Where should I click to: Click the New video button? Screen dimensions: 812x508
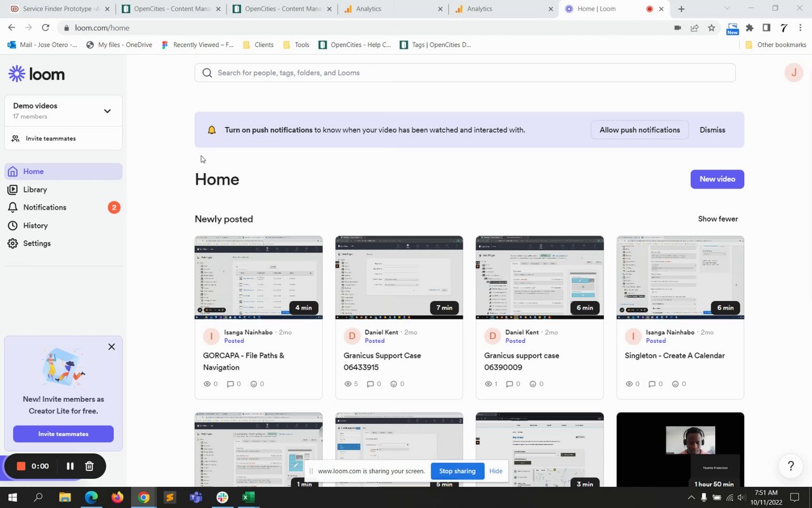click(x=717, y=179)
